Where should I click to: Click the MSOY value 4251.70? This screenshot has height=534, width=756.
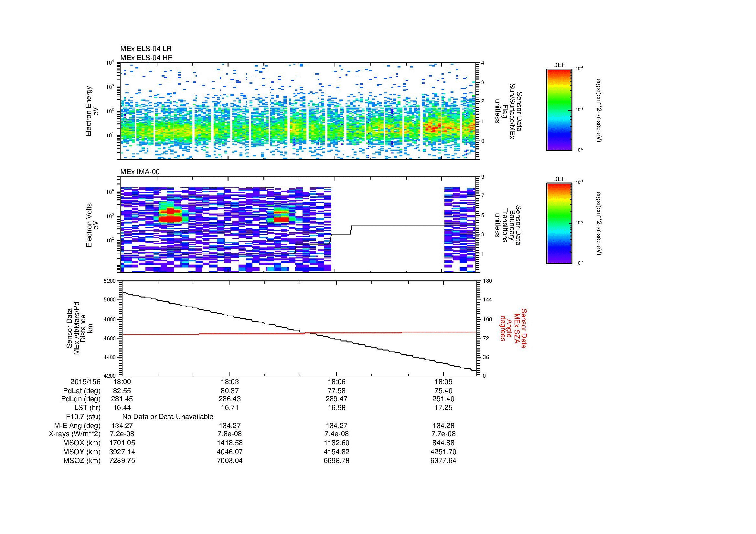443,452
